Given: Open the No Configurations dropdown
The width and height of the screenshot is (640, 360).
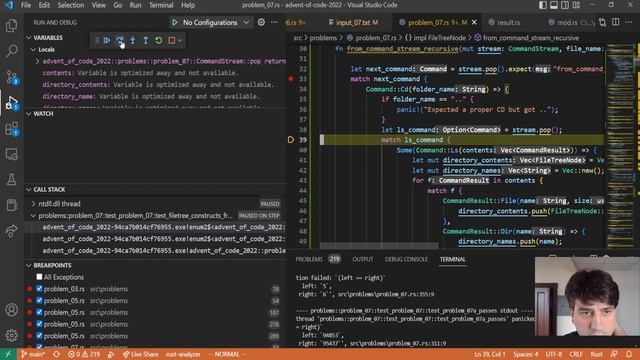Looking at the screenshot, I should pyautogui.click(x=216, y=22).
